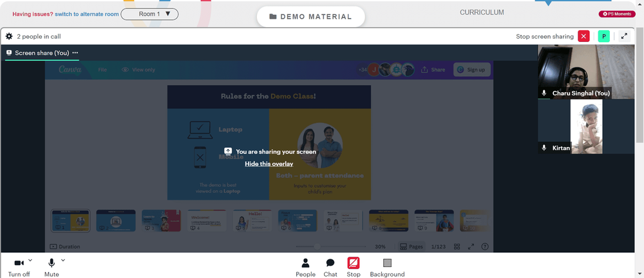Open Canva grid view icon
The height and width of the screenshot is (278, 644).
pos(457,247)
